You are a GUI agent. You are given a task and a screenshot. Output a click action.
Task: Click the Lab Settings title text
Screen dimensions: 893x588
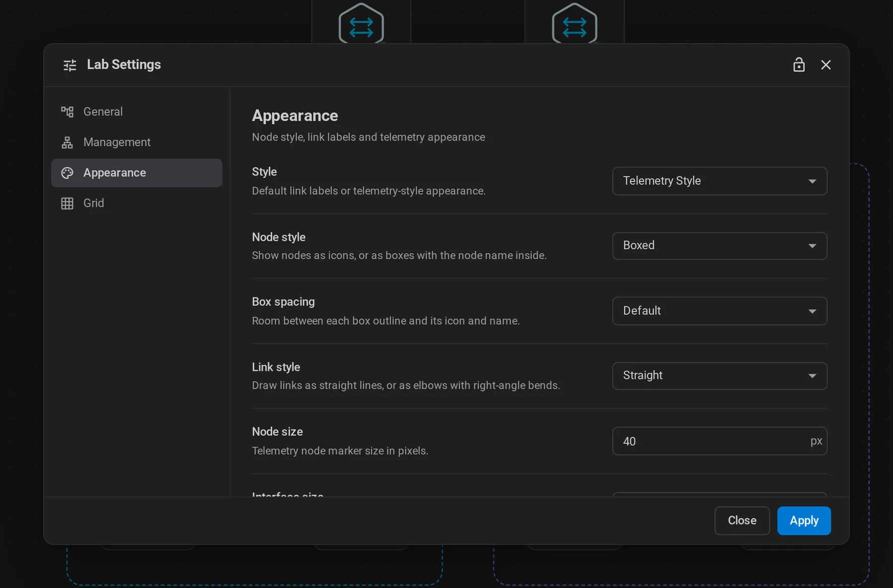(124, 64)
